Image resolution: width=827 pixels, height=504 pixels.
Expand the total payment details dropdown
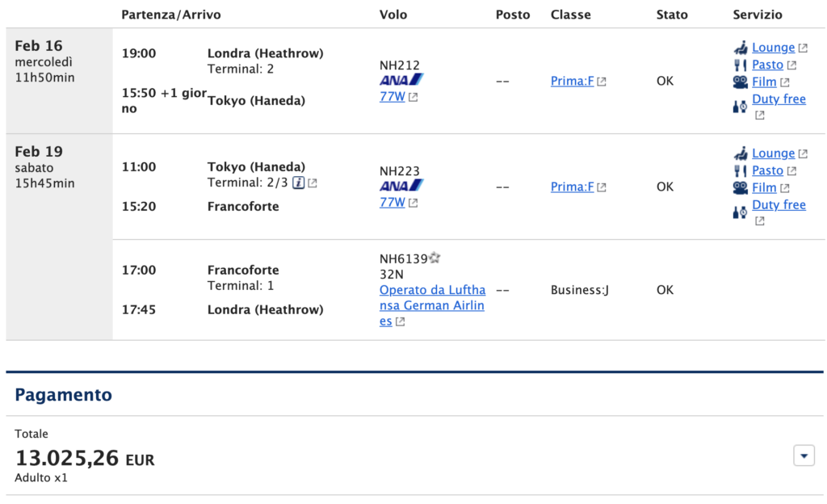804,456
